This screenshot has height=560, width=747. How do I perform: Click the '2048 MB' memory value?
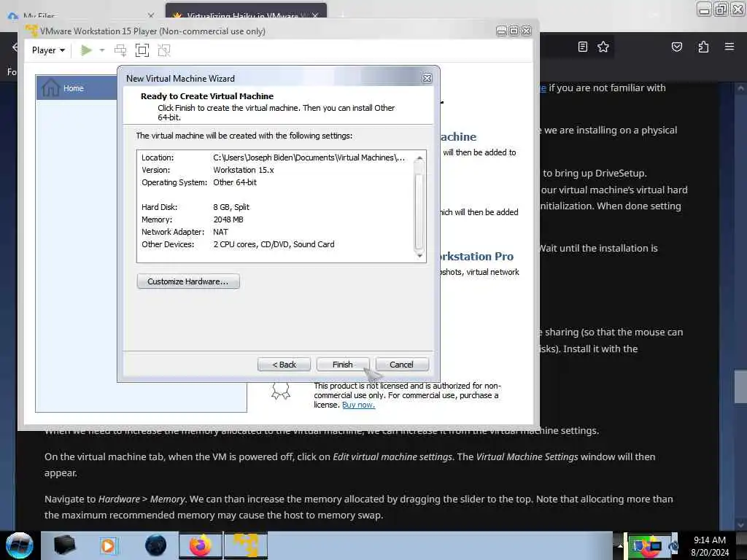tap(228, 219)
